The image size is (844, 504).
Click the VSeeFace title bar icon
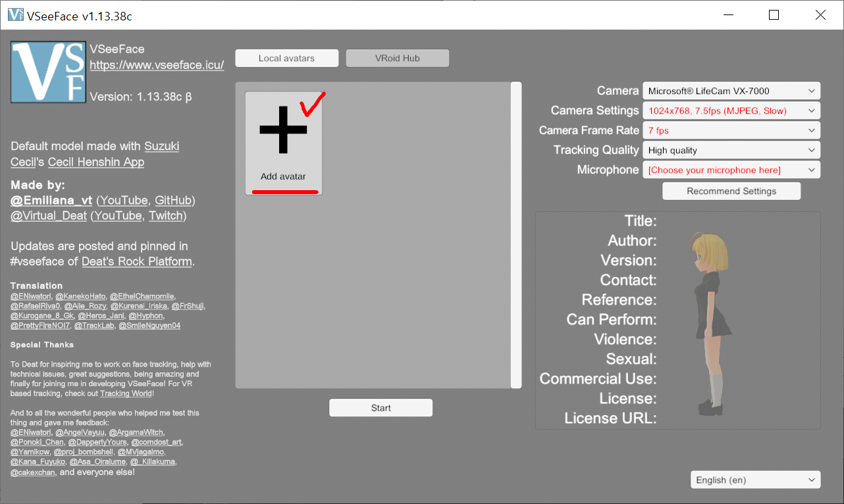click(x=16, y=16)
